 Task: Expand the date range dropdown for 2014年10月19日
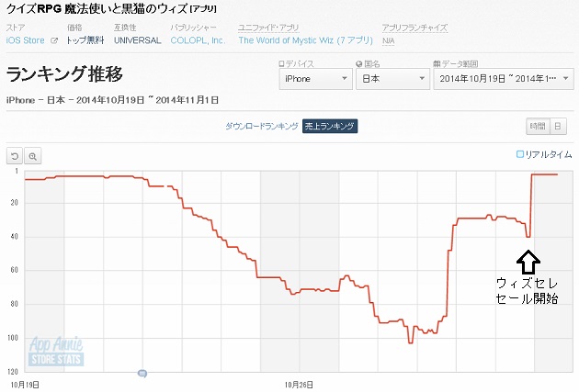(x=504, y=79)
